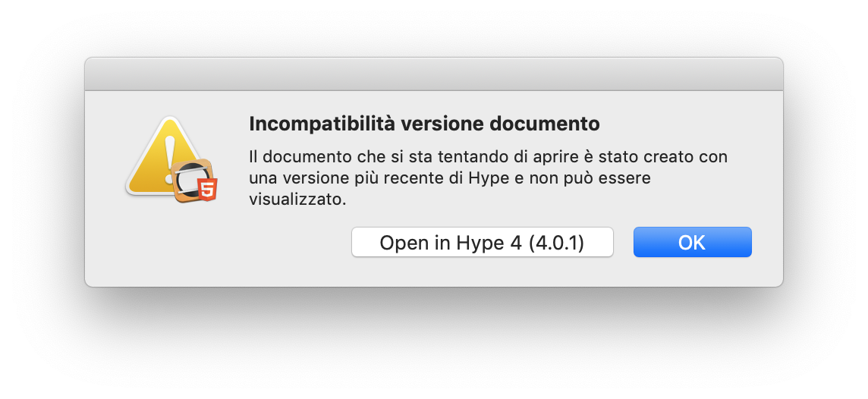Image resolution: width=868 pixels, height=399 pixels.
Task: Dismiss the incompatibility alert with OK
Action: 692,242
